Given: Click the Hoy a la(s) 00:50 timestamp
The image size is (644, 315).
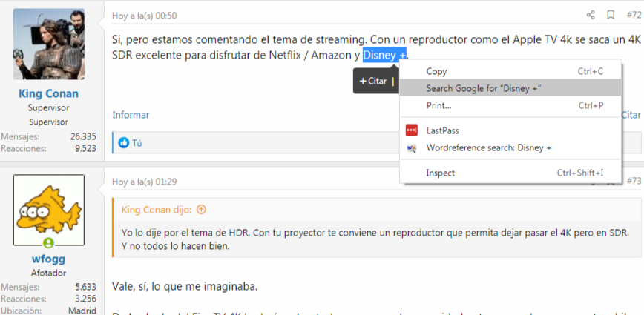Looking at the screenshot, I should tap(144, 16).
